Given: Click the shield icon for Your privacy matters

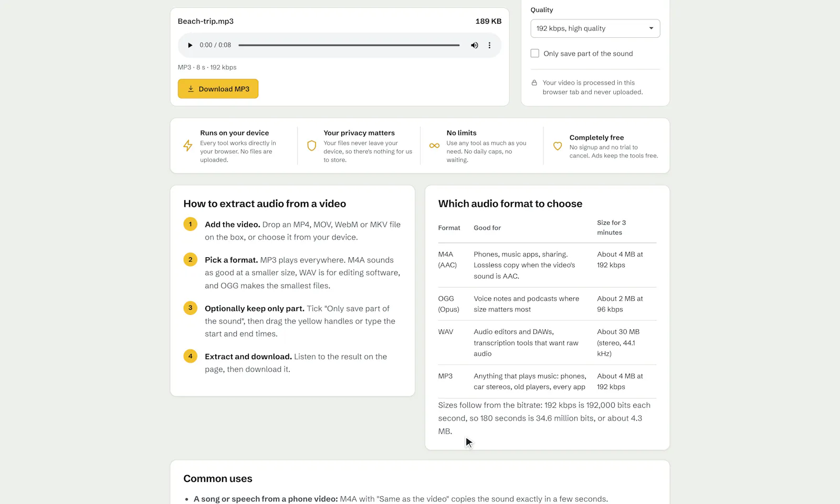Looking at the screenshot, I should click(311, 145).
